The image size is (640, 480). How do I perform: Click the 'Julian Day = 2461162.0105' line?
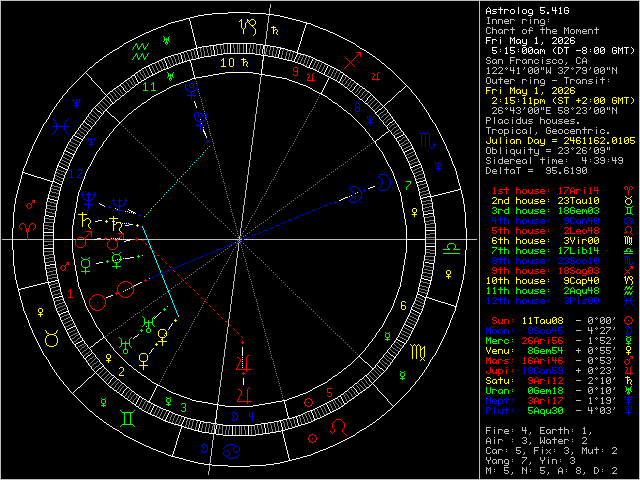(x=560, y=141)
